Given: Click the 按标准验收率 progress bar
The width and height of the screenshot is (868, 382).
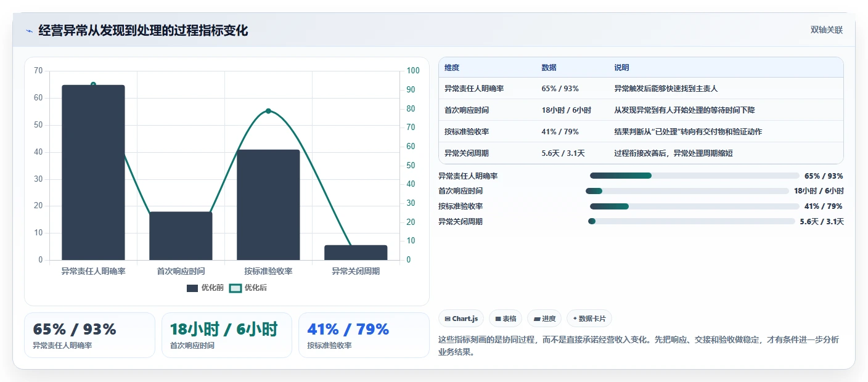Looking at the screenshot, I should point(694,206).
